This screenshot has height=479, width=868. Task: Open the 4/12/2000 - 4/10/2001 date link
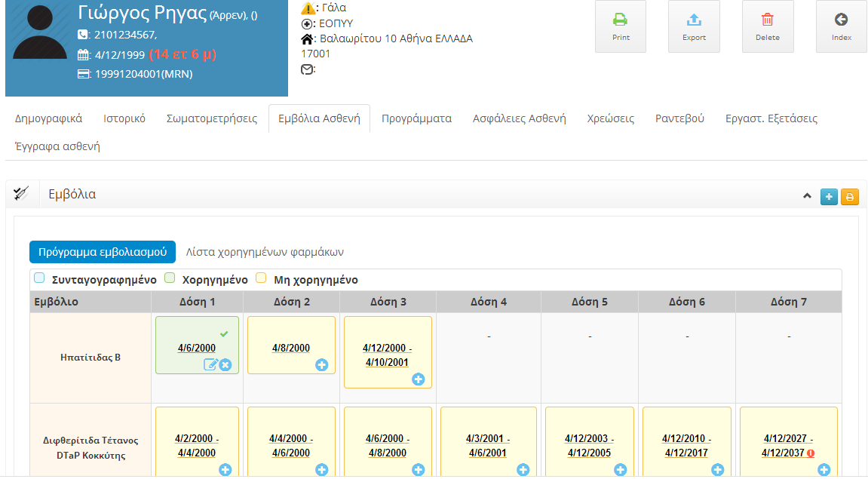coord(388,355)
